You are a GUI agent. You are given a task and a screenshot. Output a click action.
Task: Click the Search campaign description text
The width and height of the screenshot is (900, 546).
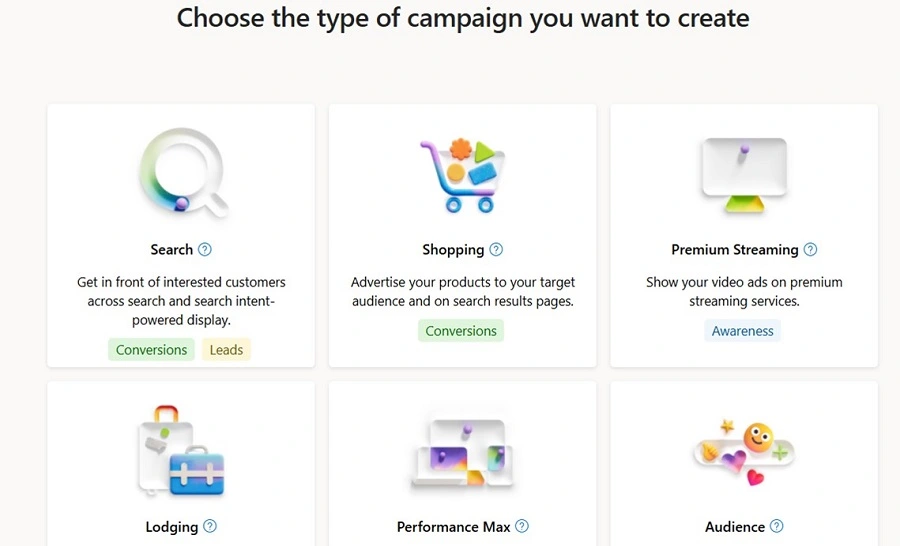[181, 301]
